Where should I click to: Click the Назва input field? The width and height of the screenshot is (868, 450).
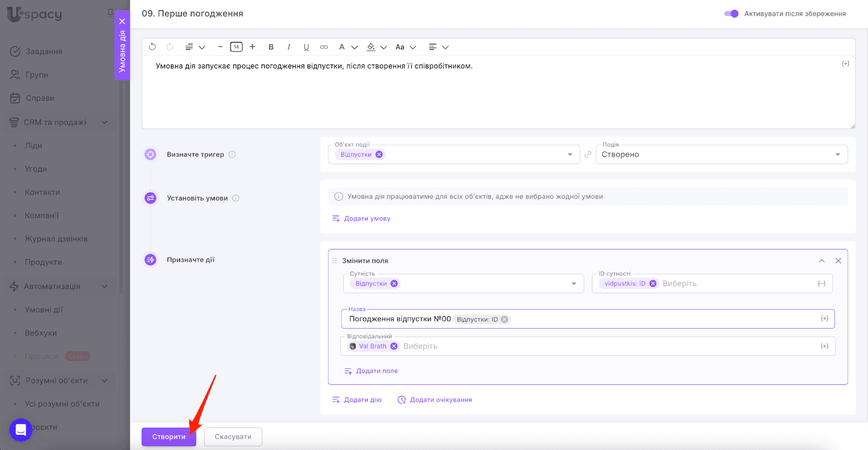click(651, 319)
